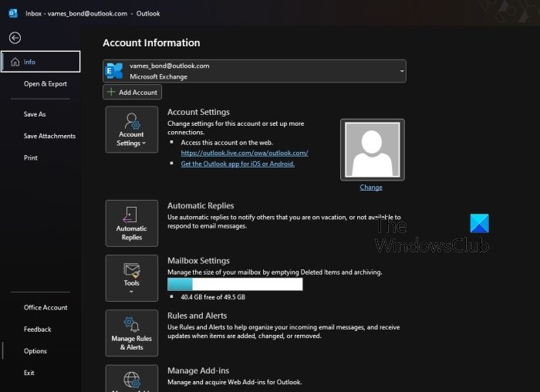Click the home icon beside Info
The width and height of the screenshot is (540, 392).
click(15, 62)
